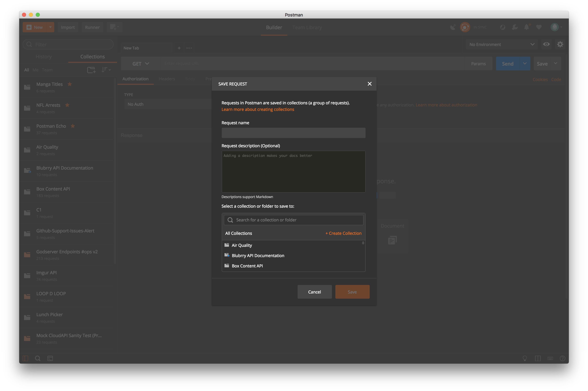588x391 pixels.
Task: Expand the GET method dropdown
Action: pos(141,64)
